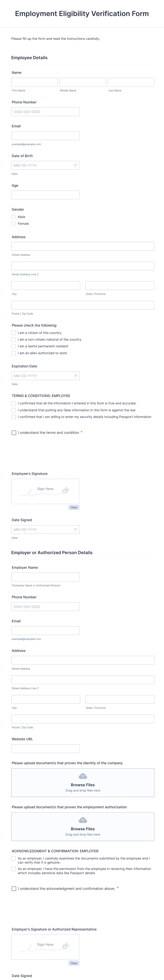This screenshot has height=980, width=164.
Task: Click Browse Files under company identity upload
Action: pos(83,784)
